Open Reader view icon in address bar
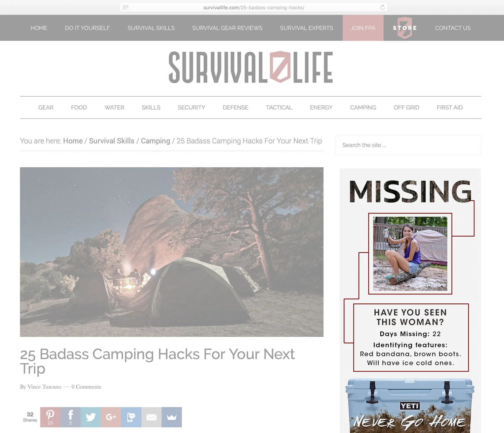This screenshot has height=433, width=504. click(x=126, y=7)
